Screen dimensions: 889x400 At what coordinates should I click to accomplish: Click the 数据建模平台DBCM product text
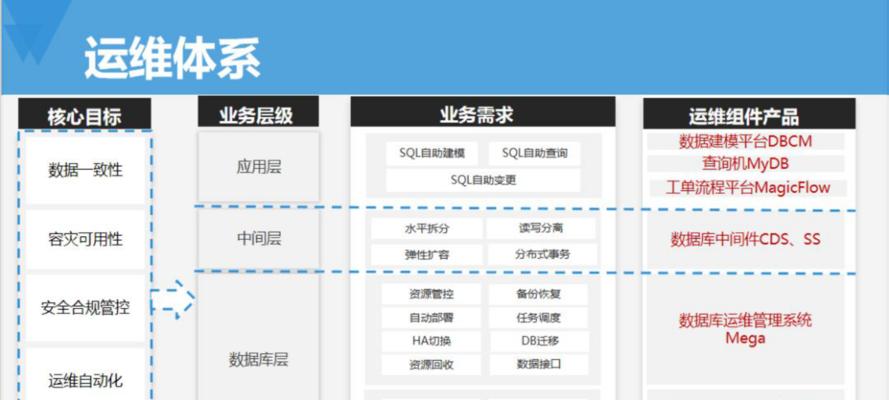point(746,141)
